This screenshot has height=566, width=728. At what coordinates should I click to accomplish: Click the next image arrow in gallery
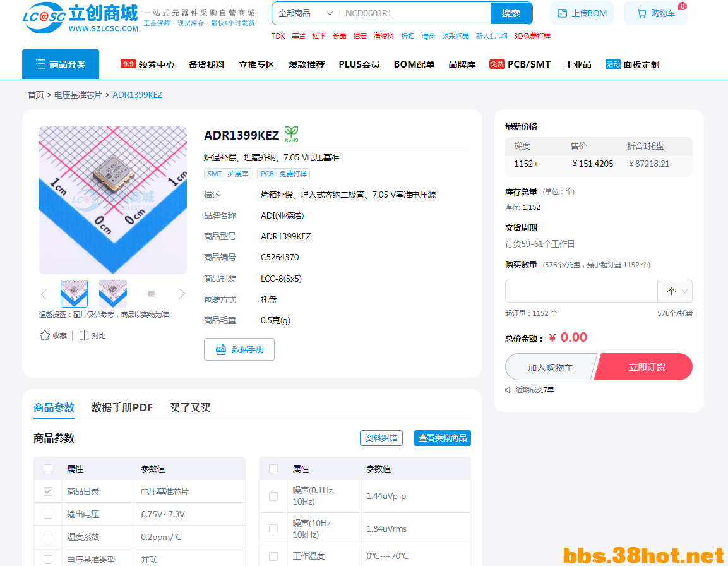click(x=182, y=294)
